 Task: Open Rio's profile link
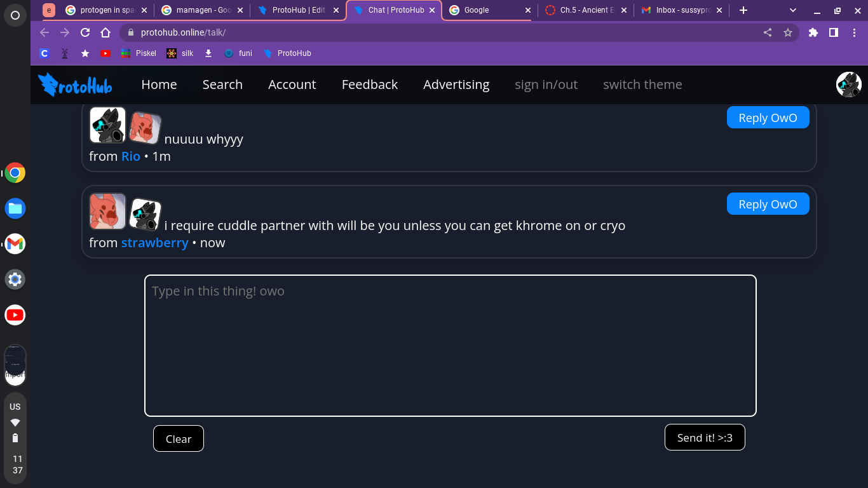(130, 156)
